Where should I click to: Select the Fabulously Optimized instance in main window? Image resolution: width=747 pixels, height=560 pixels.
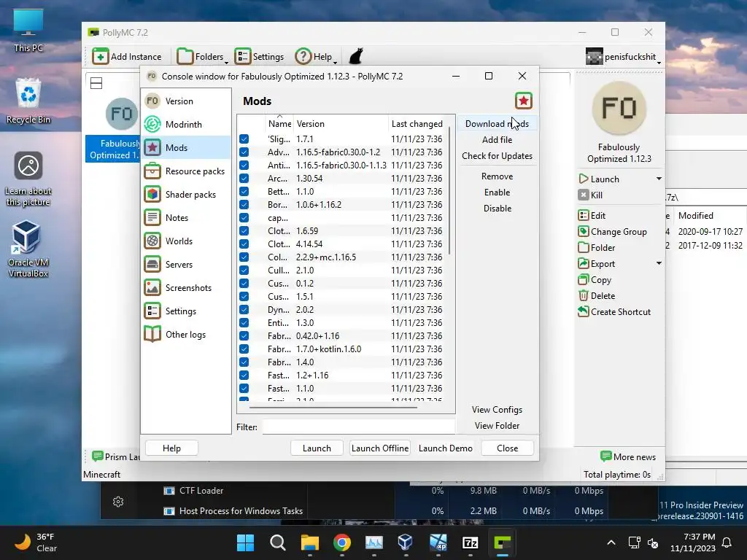pos(113,130)
